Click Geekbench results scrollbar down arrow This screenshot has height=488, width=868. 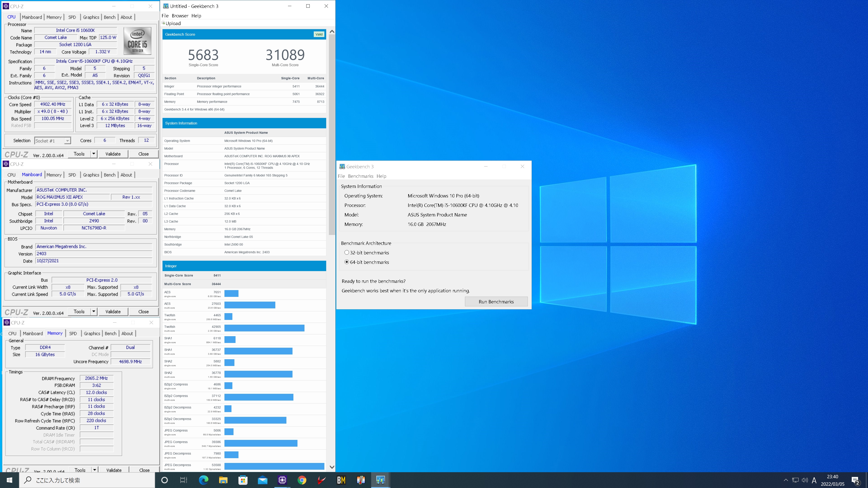(332, 467)
